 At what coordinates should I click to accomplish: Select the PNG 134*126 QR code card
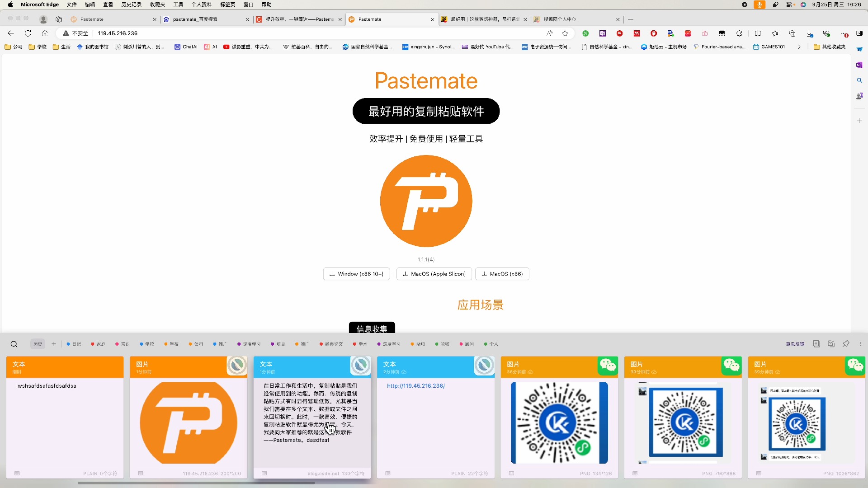(x=559, y=417)
